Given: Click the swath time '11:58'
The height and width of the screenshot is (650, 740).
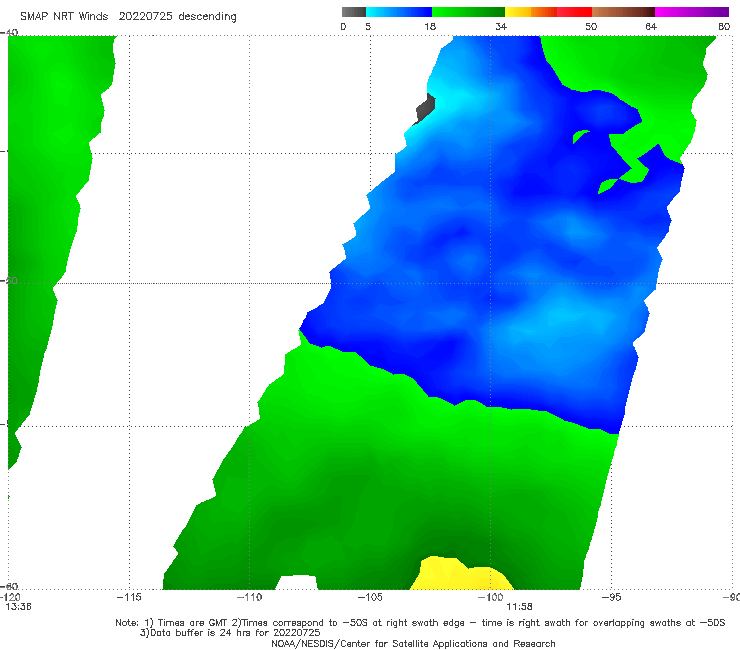Looking at the screenshot, I should click(519, 607).
